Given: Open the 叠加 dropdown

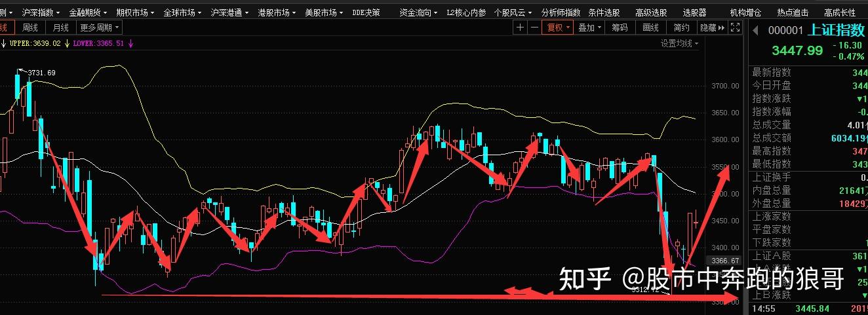Looking at the screenshot, I should 589,28.
